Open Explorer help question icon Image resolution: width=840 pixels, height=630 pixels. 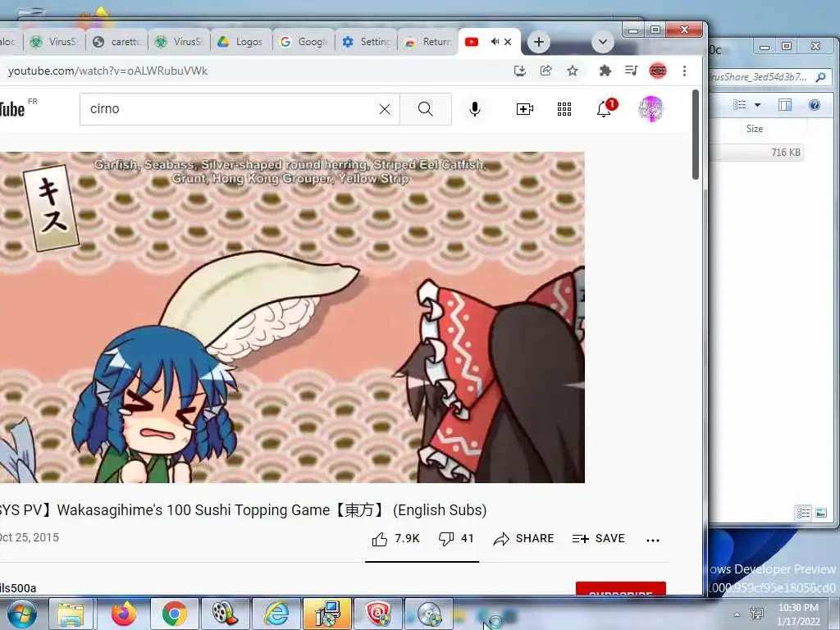pos(815,105)
